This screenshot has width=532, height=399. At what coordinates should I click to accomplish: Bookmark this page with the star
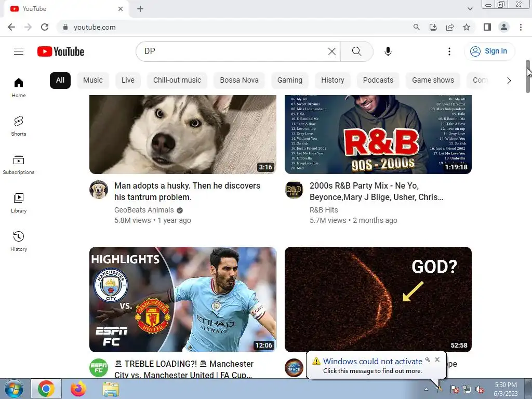click(467, 27)
